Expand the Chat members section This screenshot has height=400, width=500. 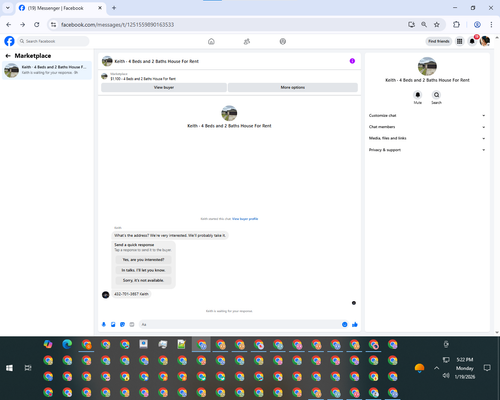pyautogui.click(x=427, y=127)
